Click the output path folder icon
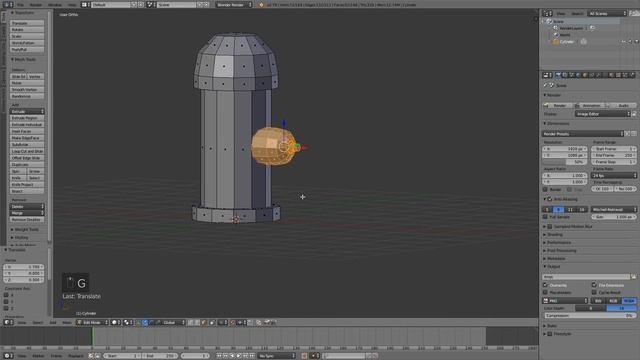640x360 pixels. [633, 277]
